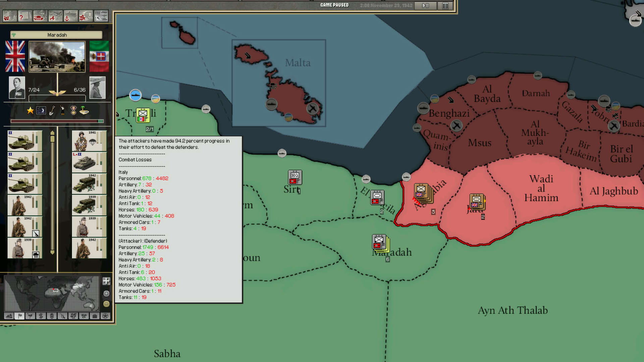Click the pan arrows button beside minimap
Viewport: 644px width, 362px height.
click(x=106, y=281)
